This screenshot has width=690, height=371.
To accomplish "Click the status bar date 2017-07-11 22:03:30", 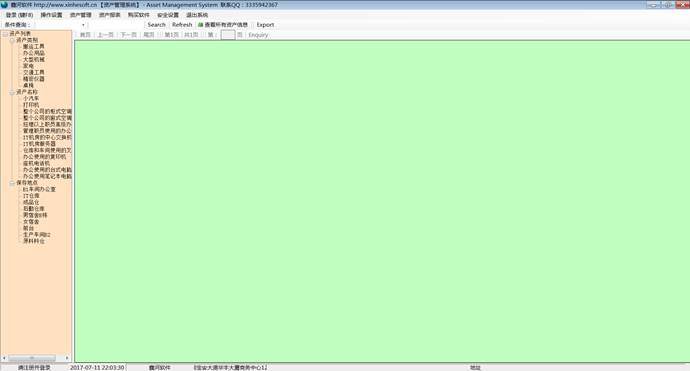I will pos(97,367).
